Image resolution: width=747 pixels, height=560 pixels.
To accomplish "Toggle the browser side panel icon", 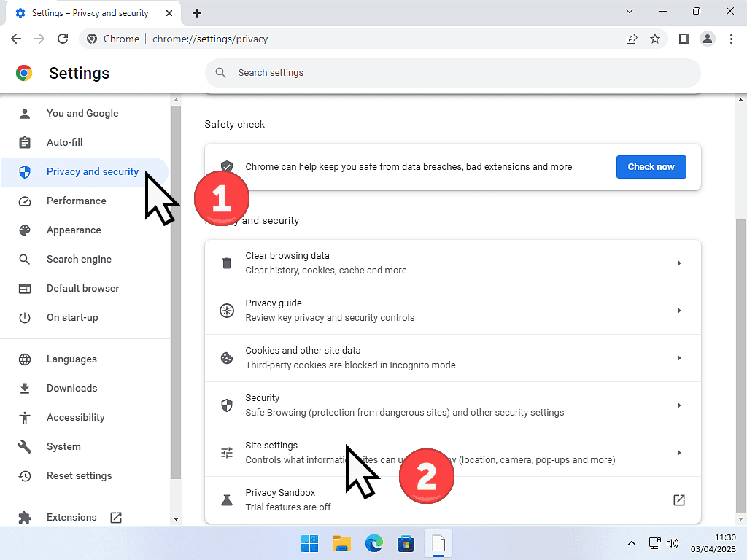I will pos(684,39).
